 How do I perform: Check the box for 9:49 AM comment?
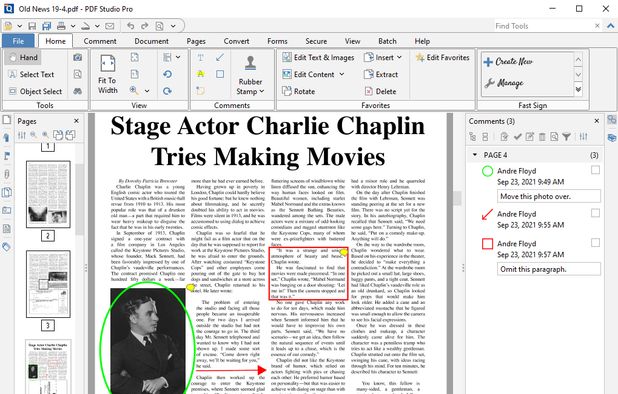click(596, 170)
